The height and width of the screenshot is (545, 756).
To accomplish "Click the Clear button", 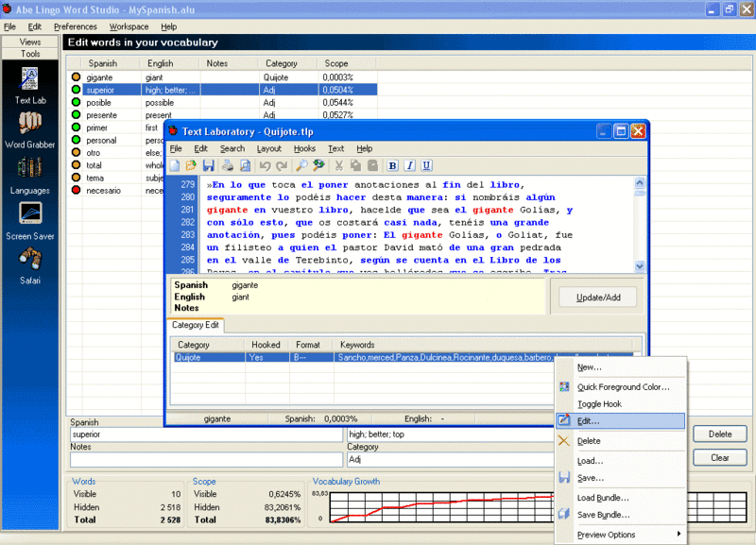I will 720,458.
